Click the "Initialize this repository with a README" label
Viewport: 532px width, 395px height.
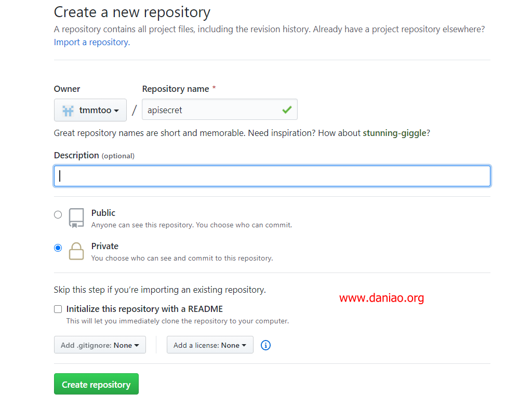point(144,309)
